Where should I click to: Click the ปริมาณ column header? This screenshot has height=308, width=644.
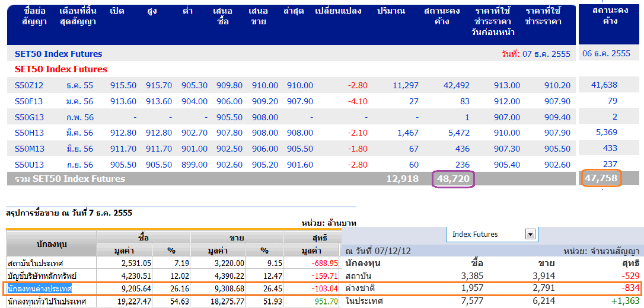coord(391,11)
